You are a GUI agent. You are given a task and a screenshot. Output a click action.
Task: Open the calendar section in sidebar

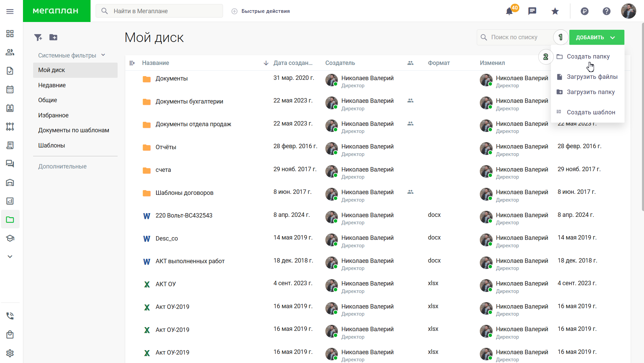coord(10,89)
